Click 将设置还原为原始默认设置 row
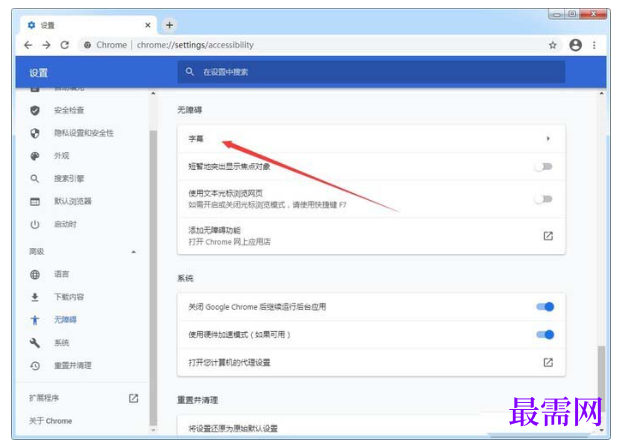The width and height of the screenshot is (621, 443). (x=371, y=428)
